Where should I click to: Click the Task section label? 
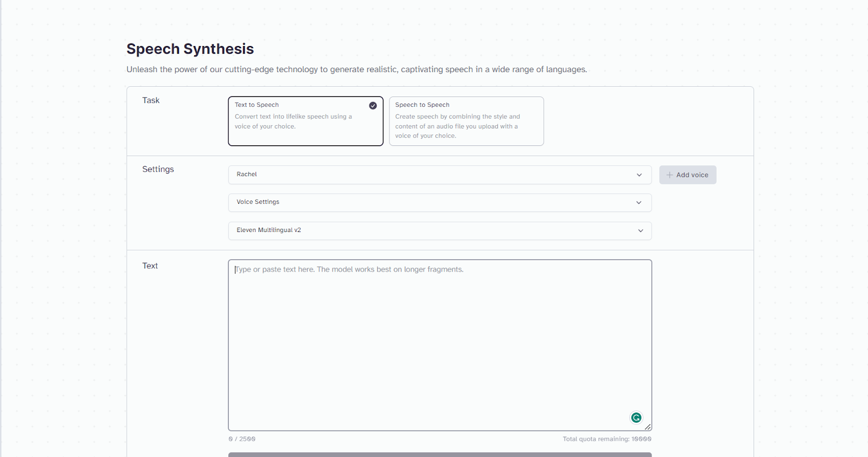[x=151, y=100]
